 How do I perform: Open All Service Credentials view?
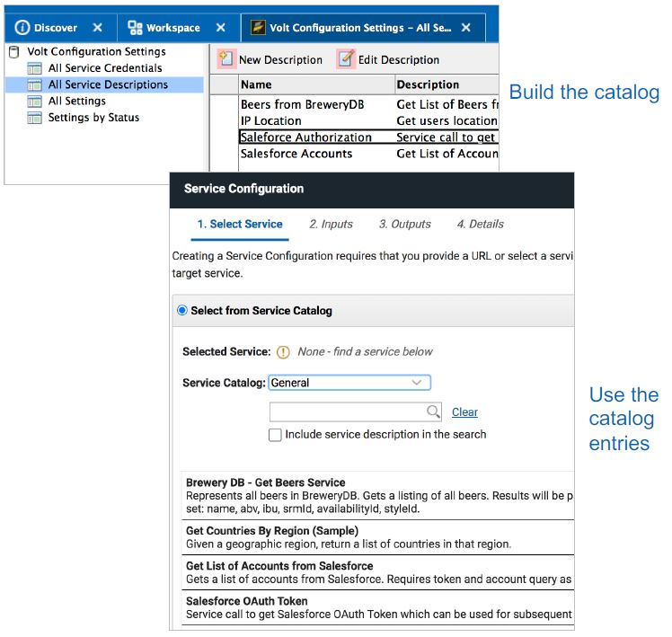coord(105,68)
